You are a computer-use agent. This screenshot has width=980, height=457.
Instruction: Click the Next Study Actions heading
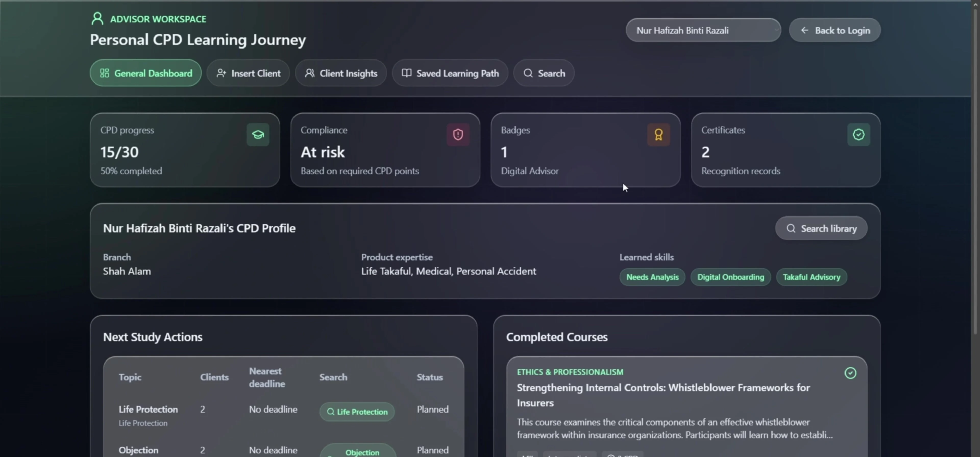[153, 337]
